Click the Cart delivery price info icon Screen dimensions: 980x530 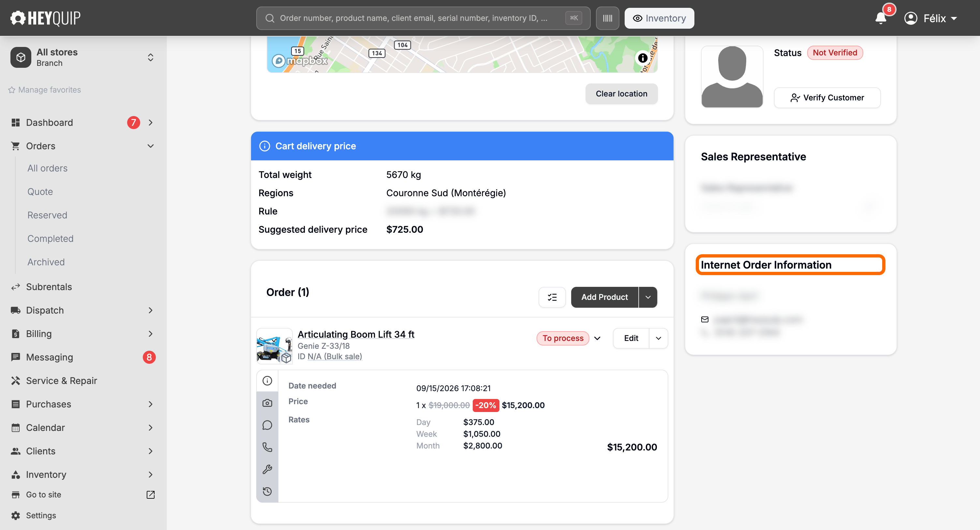264,146
